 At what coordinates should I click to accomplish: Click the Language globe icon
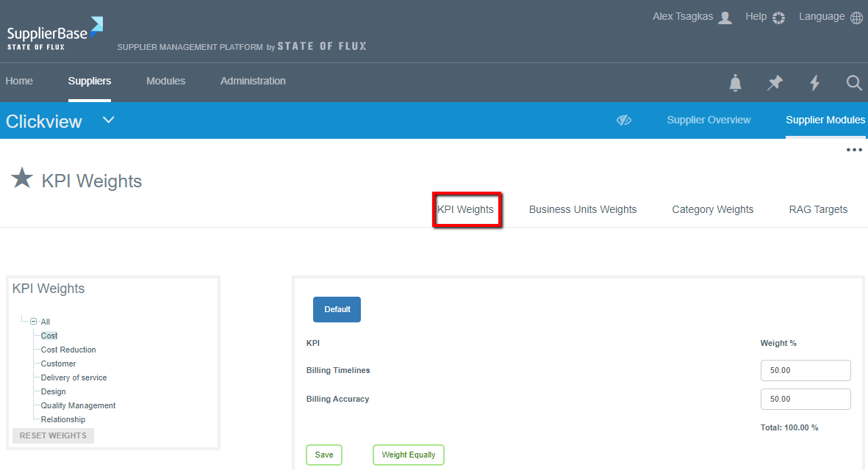tap(856, 16)
